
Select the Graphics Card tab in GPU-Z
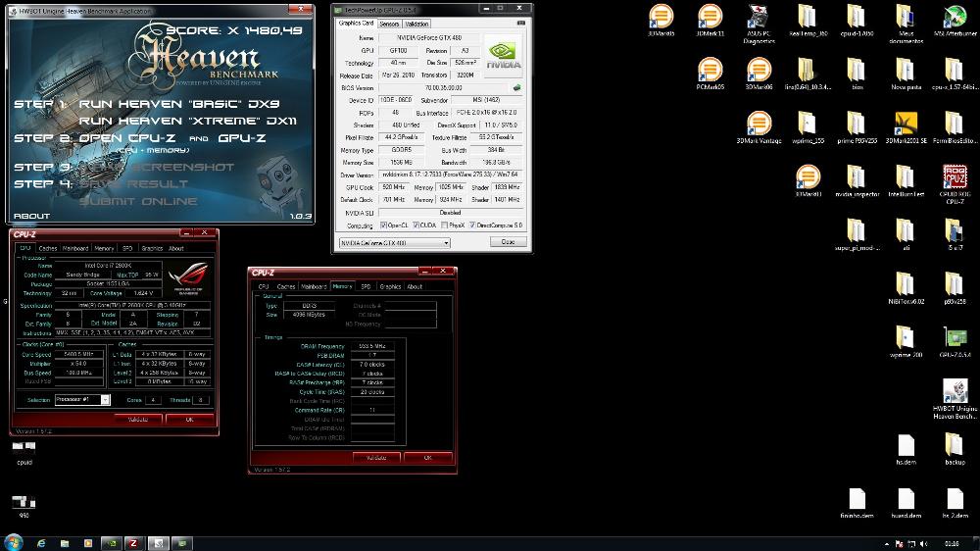[357, 24]
